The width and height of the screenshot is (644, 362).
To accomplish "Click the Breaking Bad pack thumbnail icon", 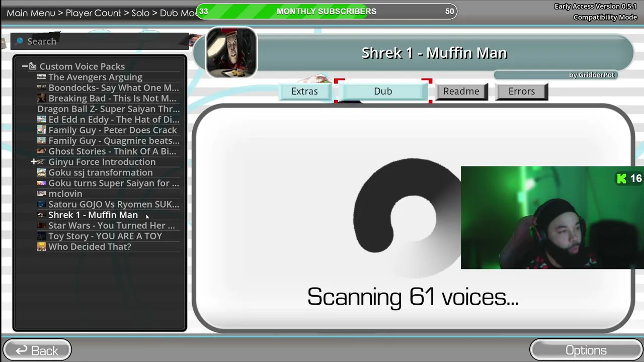I will (x=42, y=98).
